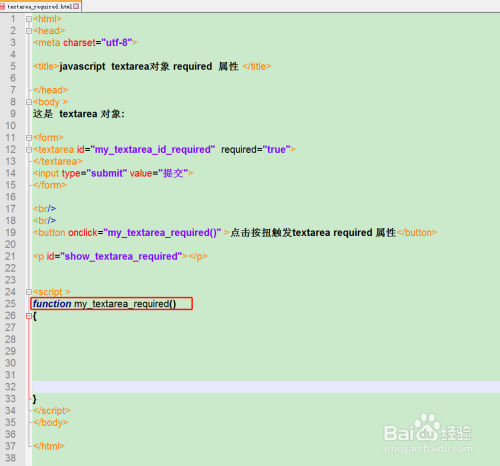
Task: Close the textarea_required.html tab with its X
Action: (x=76, y=6)
